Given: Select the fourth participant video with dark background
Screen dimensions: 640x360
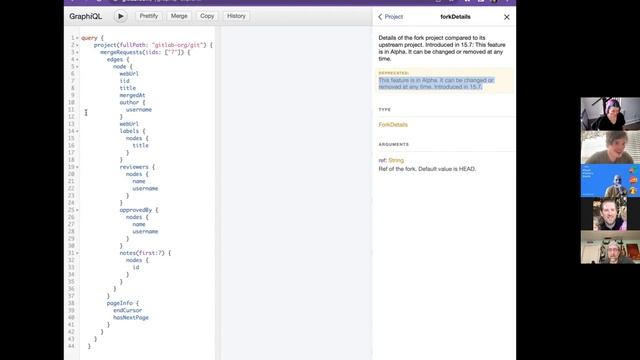Looking at the screenshot, I should pos(610,214).
